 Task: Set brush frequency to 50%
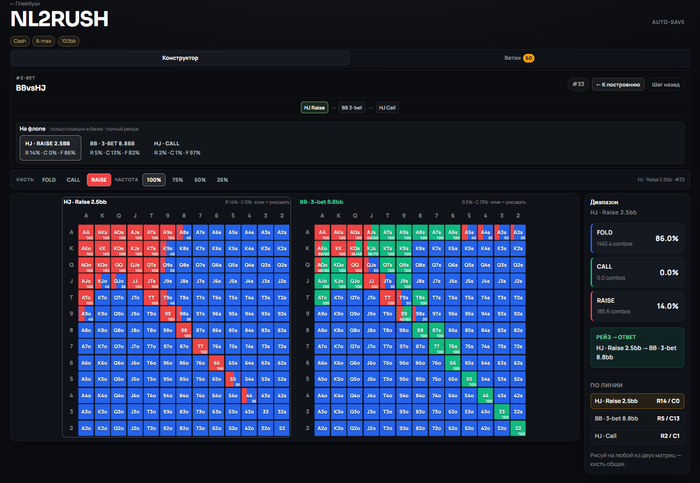coord(200,180)
